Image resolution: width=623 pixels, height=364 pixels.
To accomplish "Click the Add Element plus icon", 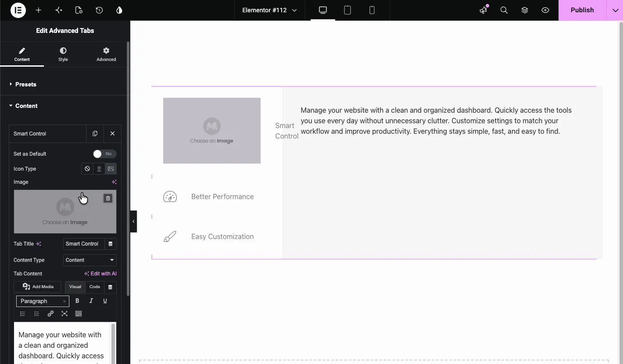I will click(x=39, y=10).
